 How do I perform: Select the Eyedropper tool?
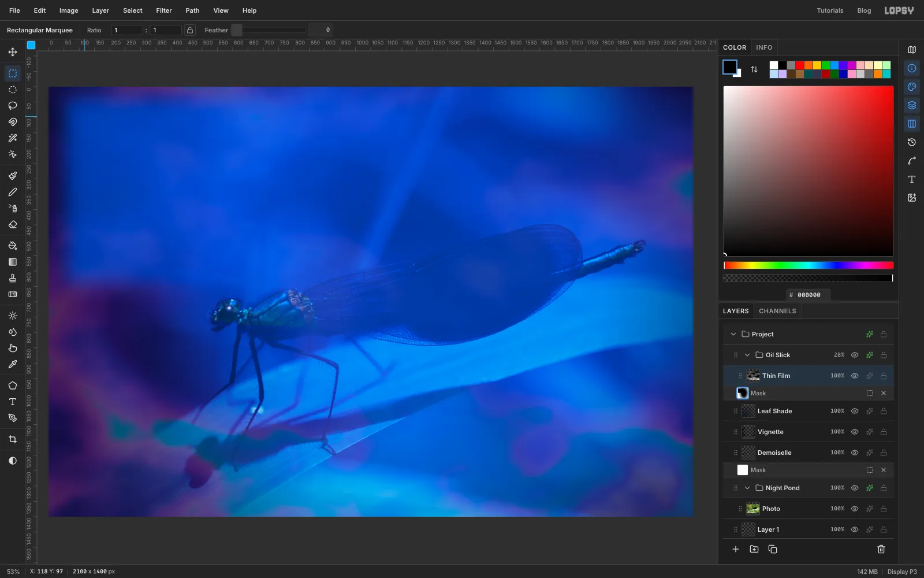(13, 364)
